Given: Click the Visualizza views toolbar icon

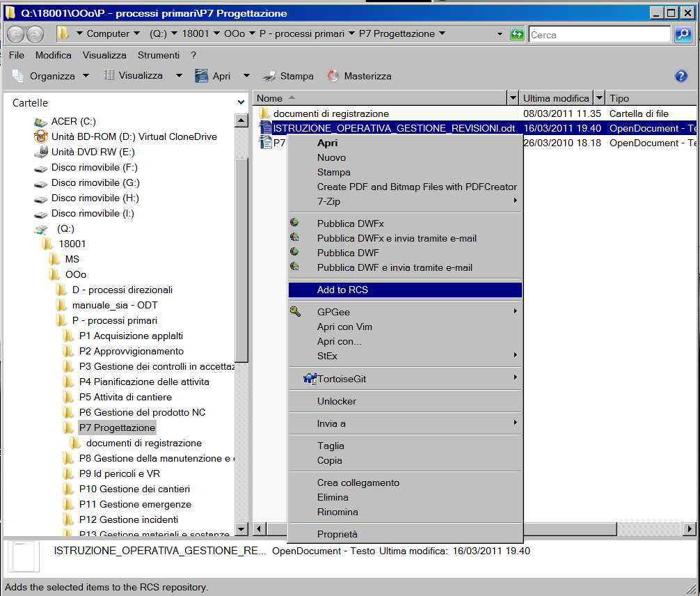Looking at the screenshot, I should pos(109,75).
